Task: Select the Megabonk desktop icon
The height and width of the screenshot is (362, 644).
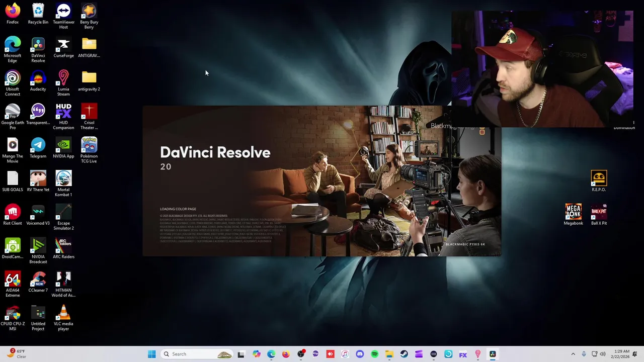Action: (573, 215)
